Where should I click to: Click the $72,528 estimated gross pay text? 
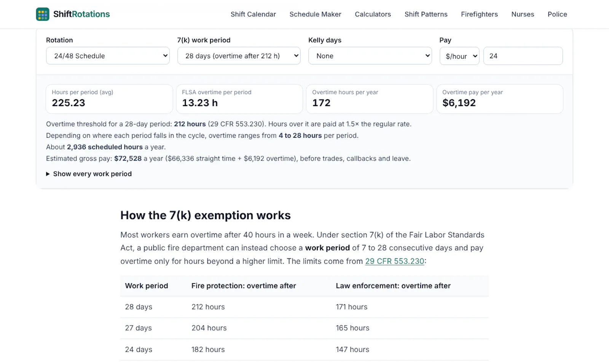(128, 159)
